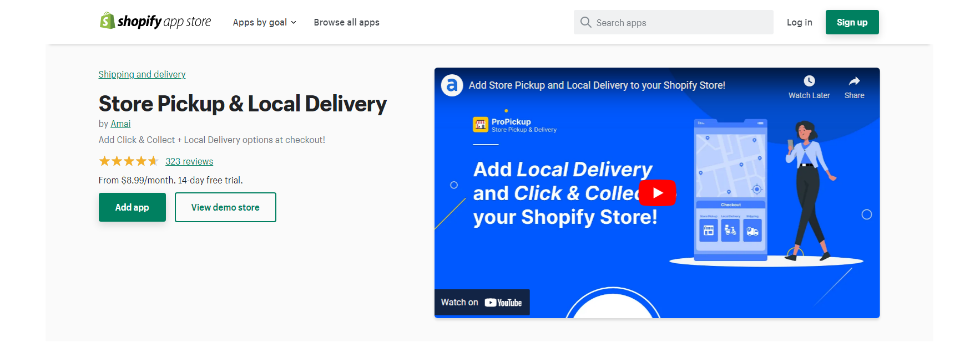The image size is (980, 358).
Task: Click the Sign up button
Action: click(852, 22)
